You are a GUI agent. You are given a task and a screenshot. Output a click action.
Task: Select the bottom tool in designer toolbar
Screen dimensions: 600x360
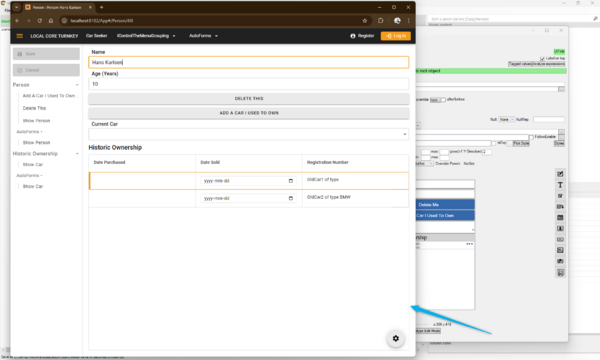pos(560,273)
